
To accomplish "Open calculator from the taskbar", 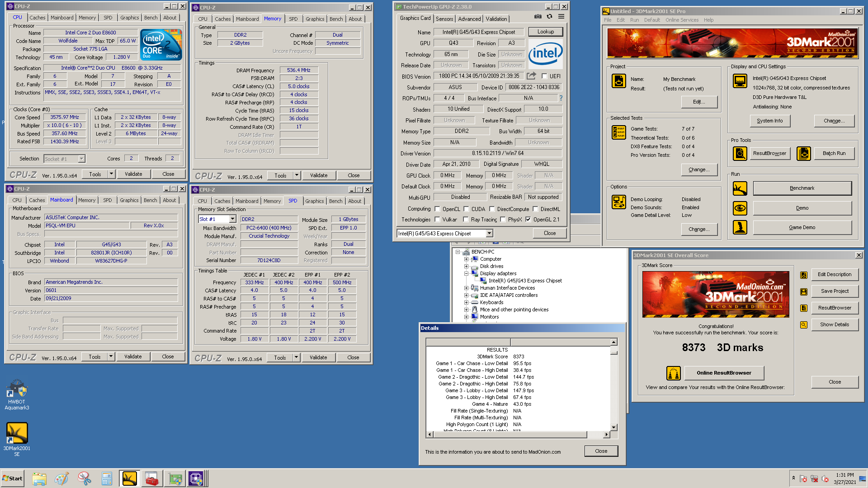I will click(107, 479).
